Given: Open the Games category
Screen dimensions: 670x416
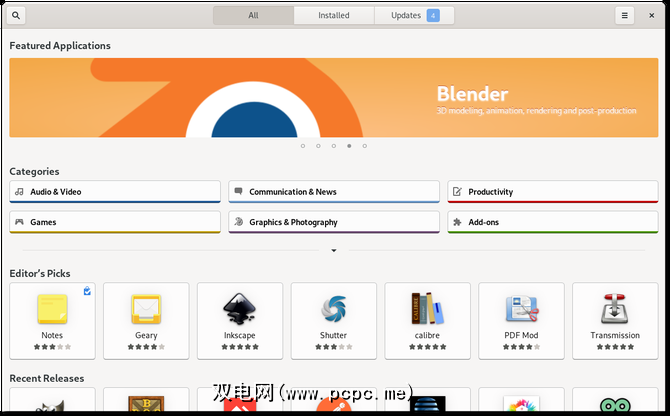Looking at the screenshot, I should 115,222.
